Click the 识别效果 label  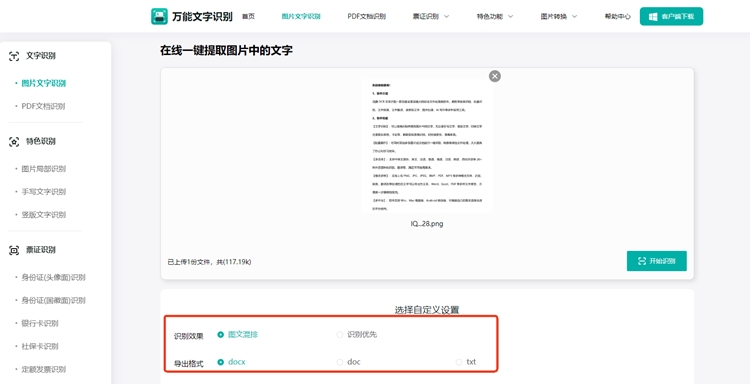188,337
